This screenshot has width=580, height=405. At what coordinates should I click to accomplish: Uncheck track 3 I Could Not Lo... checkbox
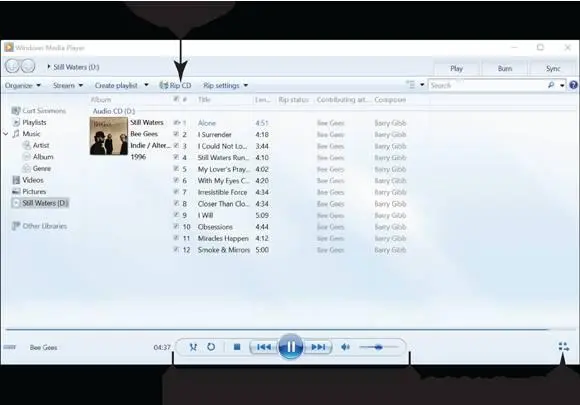[176, 145]
